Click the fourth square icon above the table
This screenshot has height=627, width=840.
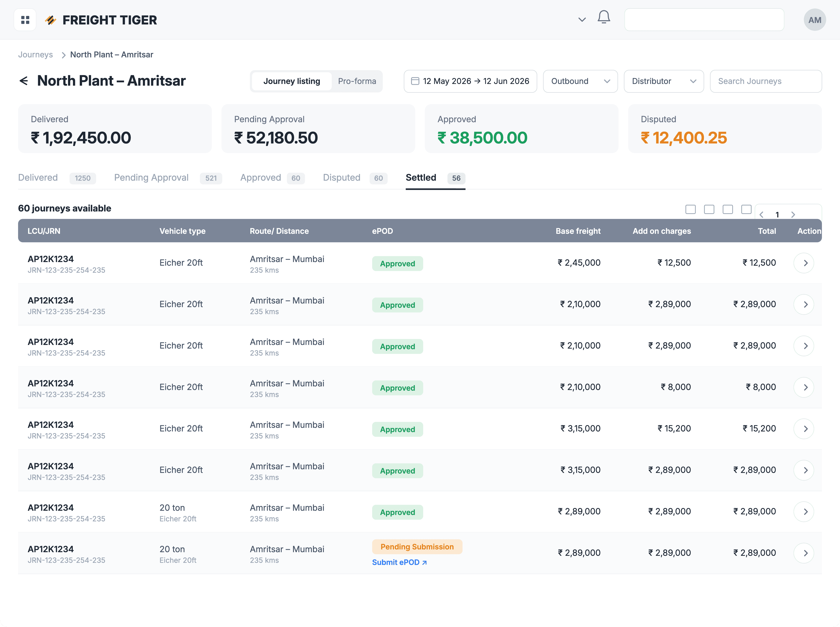coord(746,210)
